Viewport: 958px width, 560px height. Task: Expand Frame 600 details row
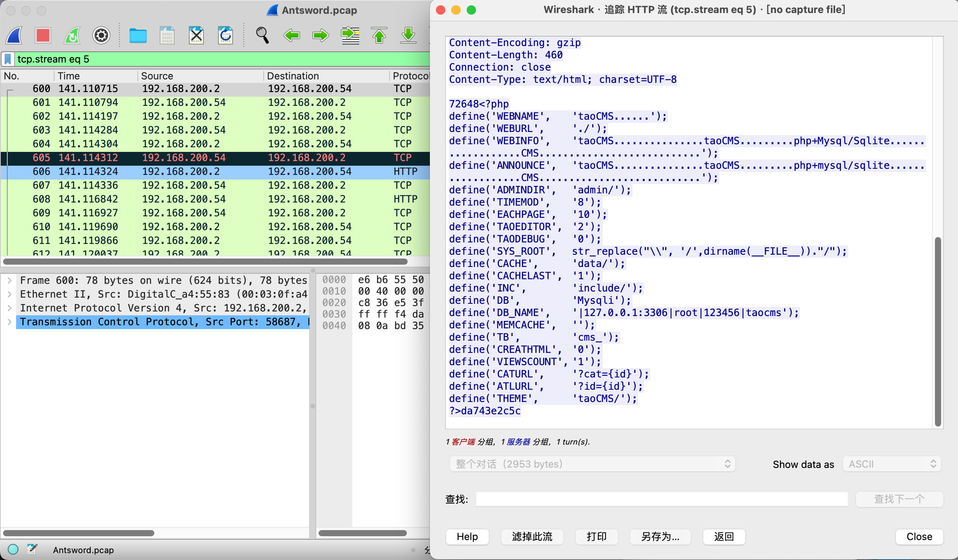click(10, 280)
